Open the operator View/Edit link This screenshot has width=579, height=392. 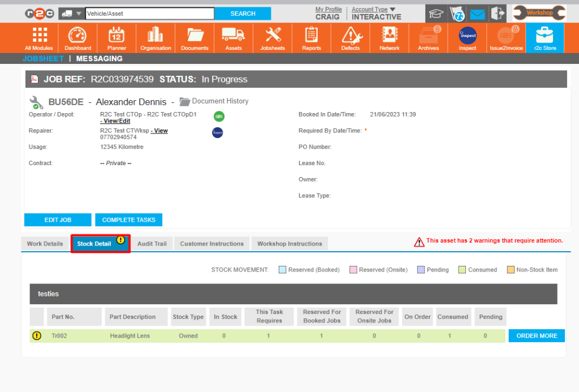115,121
